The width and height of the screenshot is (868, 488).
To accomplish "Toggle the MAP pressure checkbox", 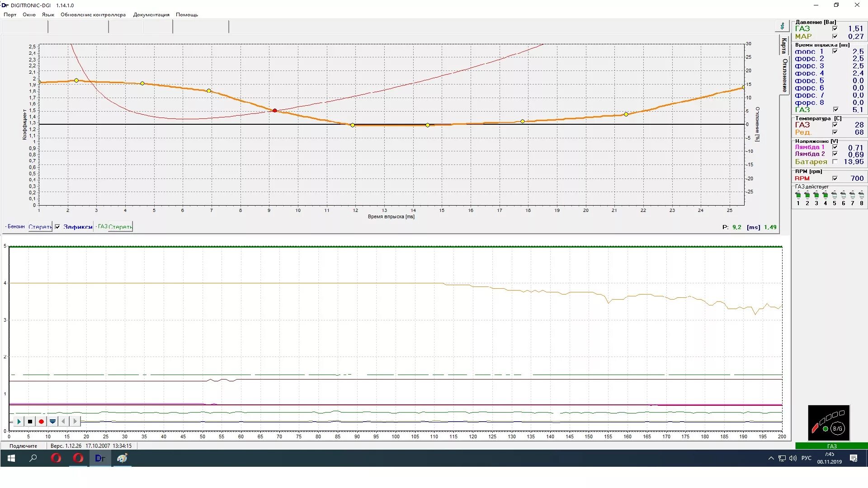I will pos(835,37).
